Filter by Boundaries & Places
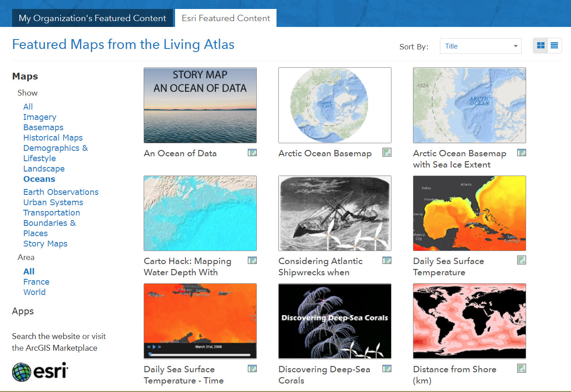The height and width of the screenshot is (392, 571). (x=49, y=228)
